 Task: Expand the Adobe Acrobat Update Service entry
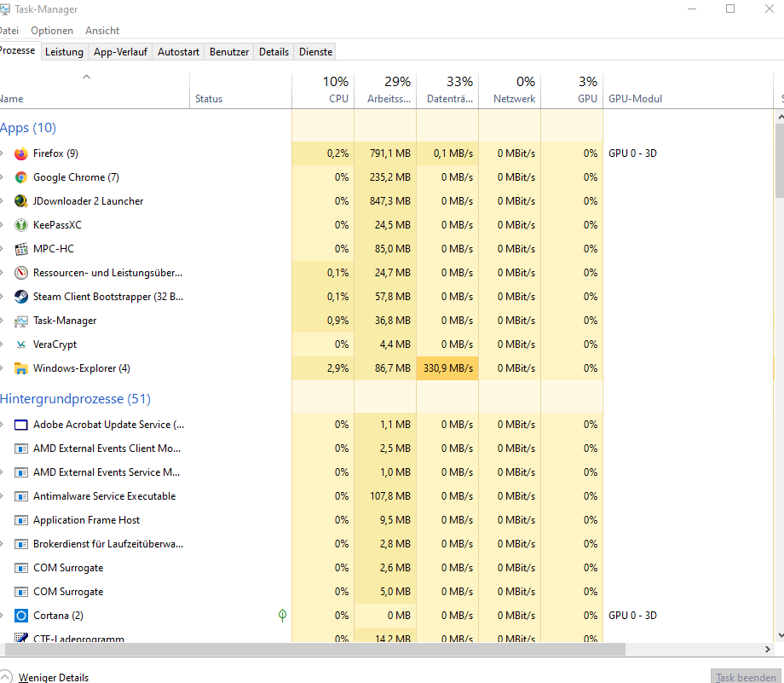(2, 425)
